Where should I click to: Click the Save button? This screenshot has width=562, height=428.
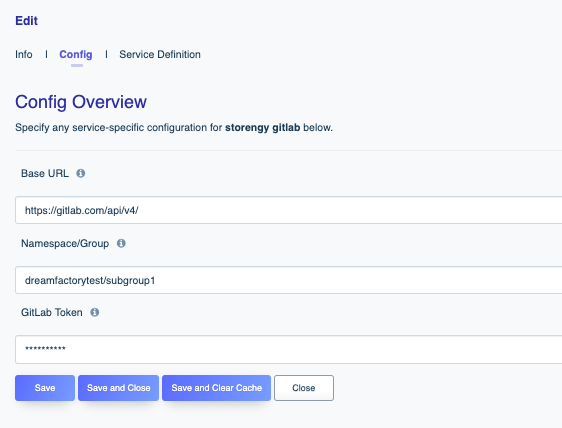(45, 388)
